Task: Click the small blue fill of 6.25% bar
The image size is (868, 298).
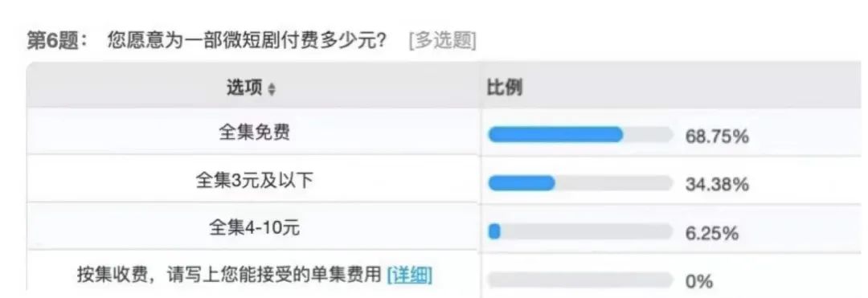Action: (x=494, y=231)
